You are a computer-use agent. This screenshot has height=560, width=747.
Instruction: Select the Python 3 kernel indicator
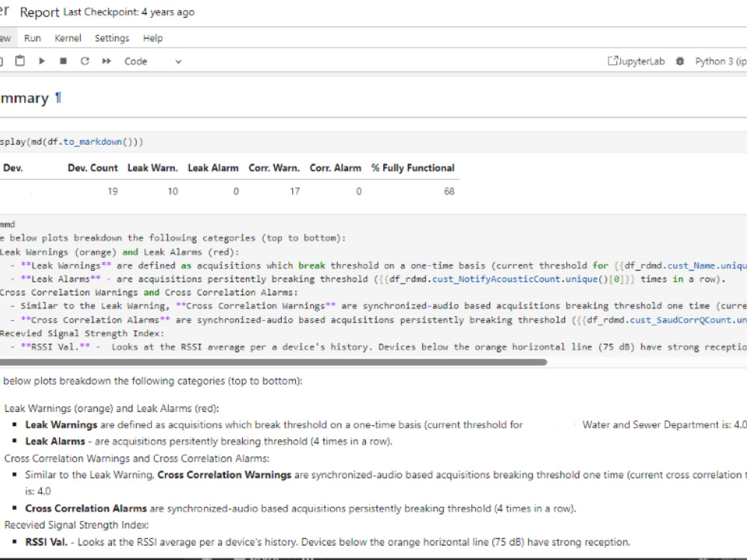pyautogui.click(x=720, y=61)
